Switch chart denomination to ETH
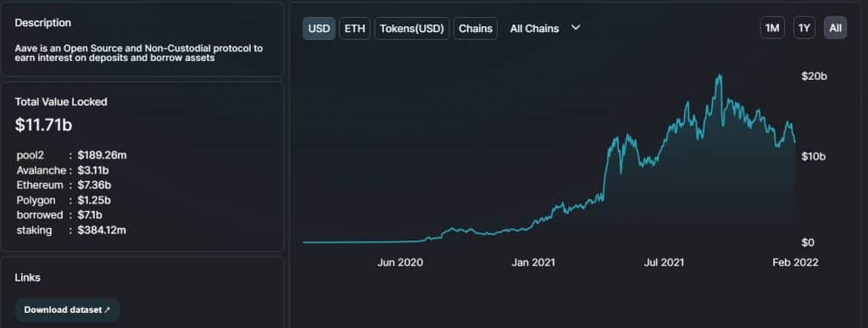Viewport: 868px width, 328px height. (355, 29)
